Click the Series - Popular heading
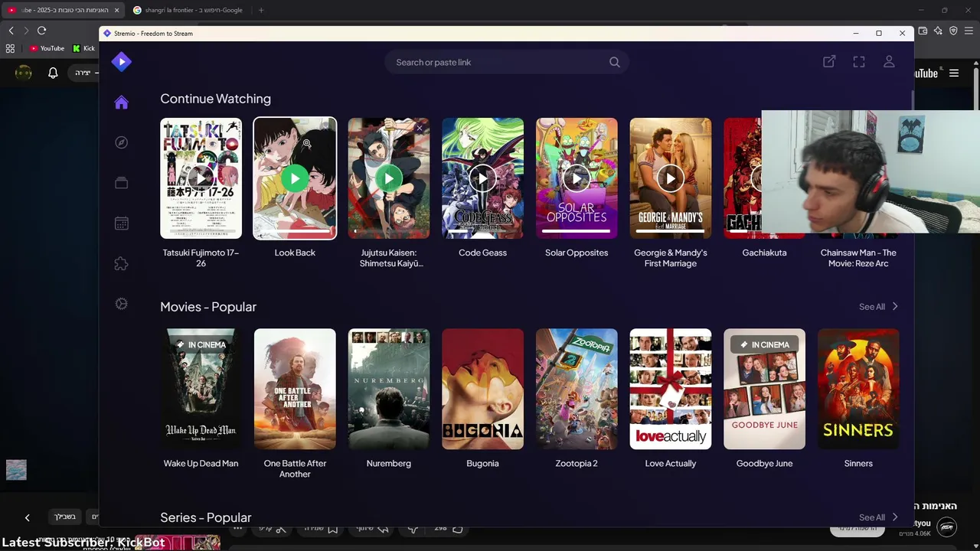980x551 pixels. coord(205,517)
